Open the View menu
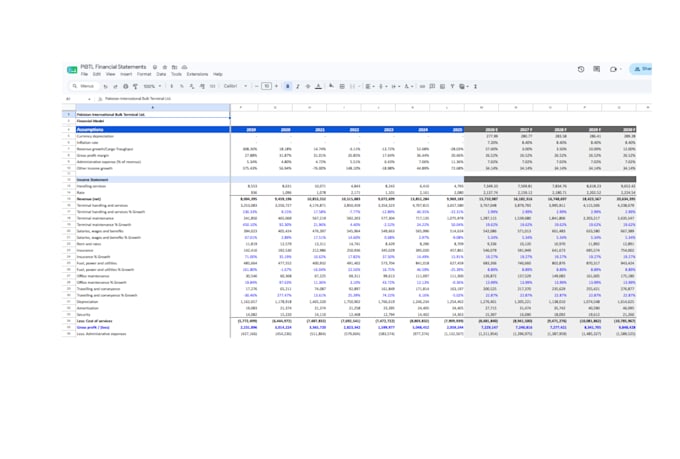 [111, 74]
